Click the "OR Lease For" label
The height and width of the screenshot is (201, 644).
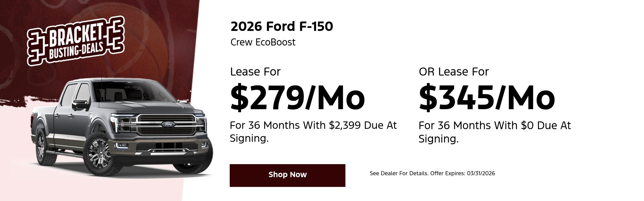[x=453, y=72]
